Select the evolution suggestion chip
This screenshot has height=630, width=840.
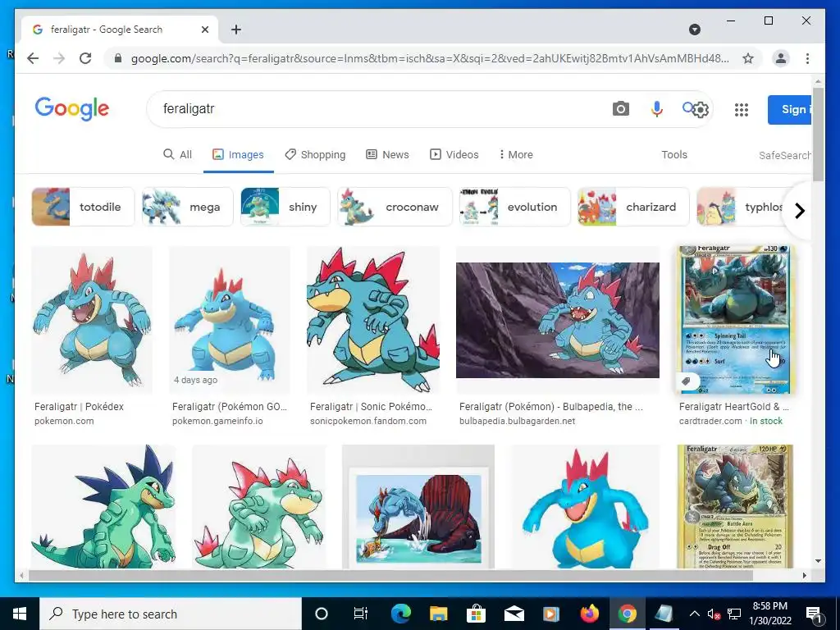point(515,207)
